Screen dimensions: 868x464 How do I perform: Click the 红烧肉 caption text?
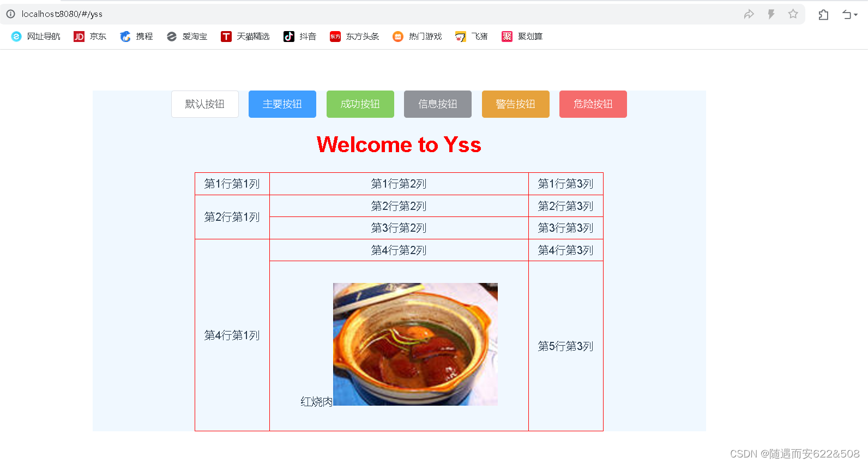click(317, 402)
